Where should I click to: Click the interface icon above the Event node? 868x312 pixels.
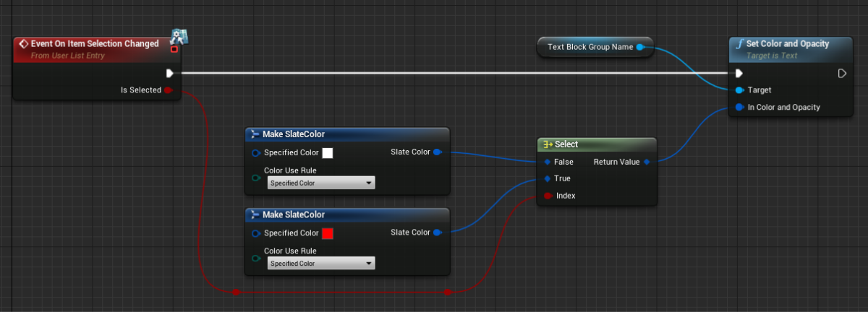point(179,36)
